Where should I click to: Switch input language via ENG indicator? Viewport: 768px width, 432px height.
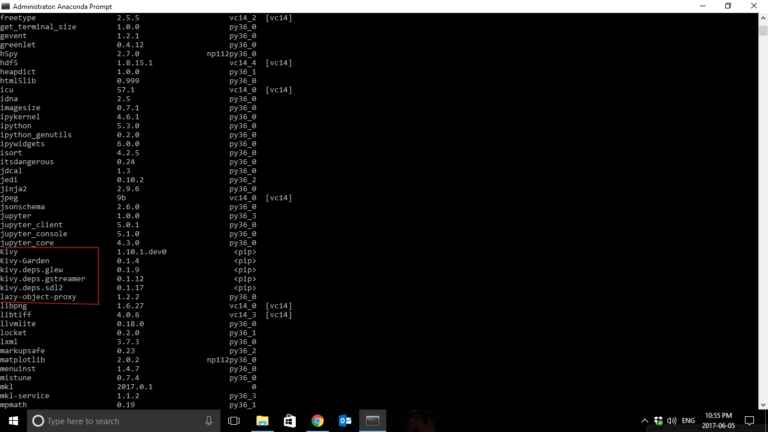pos(688,421)
